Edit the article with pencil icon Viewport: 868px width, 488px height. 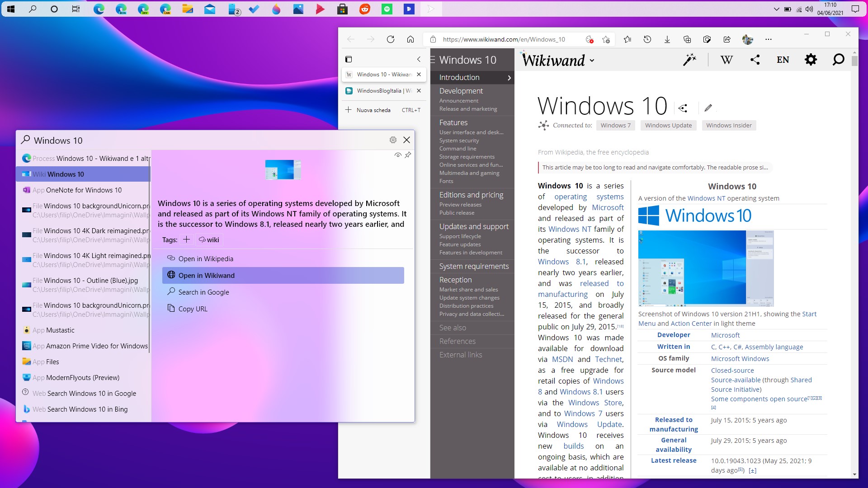pos(708,108)
